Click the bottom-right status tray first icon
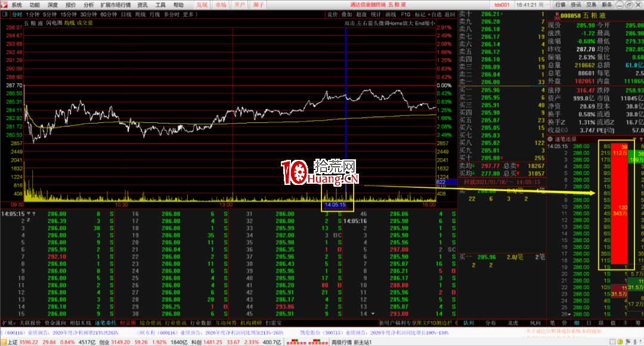The image size is (644, 346). 612,342
